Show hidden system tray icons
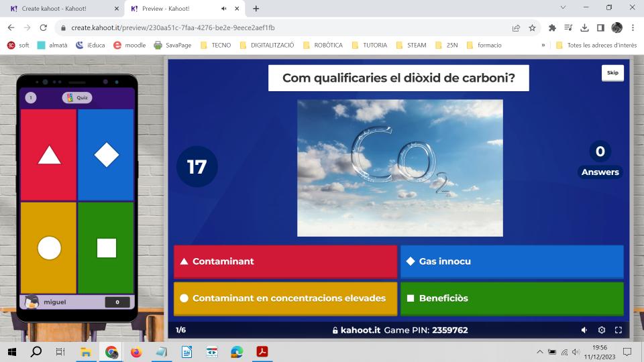 (539, 352)
